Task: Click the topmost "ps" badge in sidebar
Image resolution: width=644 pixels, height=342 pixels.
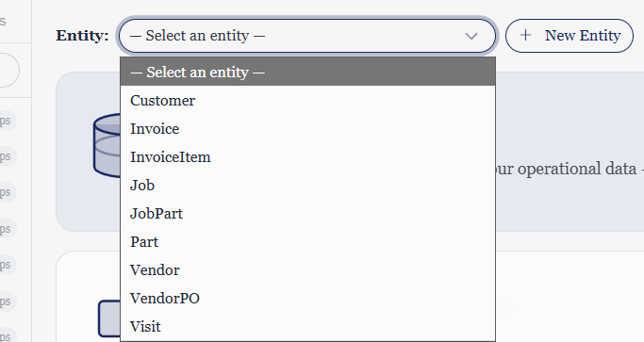Action: pos(7,121)
